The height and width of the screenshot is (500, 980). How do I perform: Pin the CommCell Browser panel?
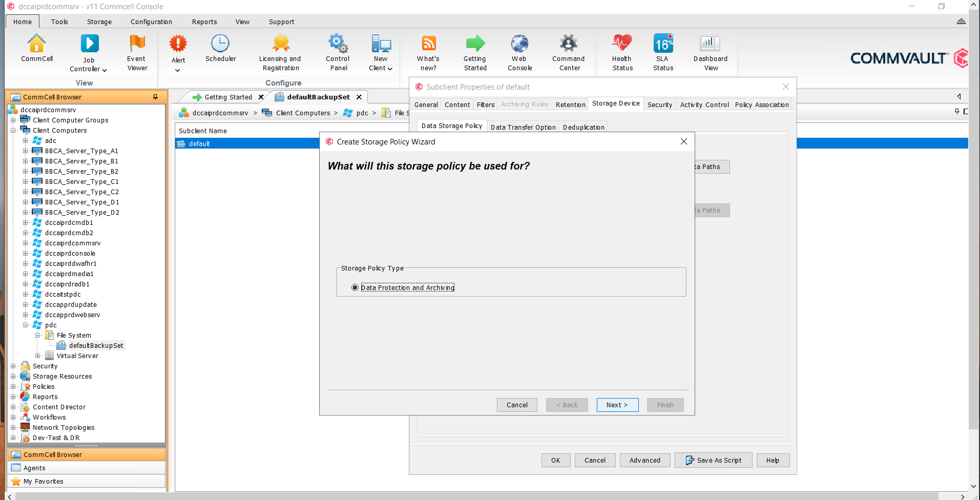(155, 97)
